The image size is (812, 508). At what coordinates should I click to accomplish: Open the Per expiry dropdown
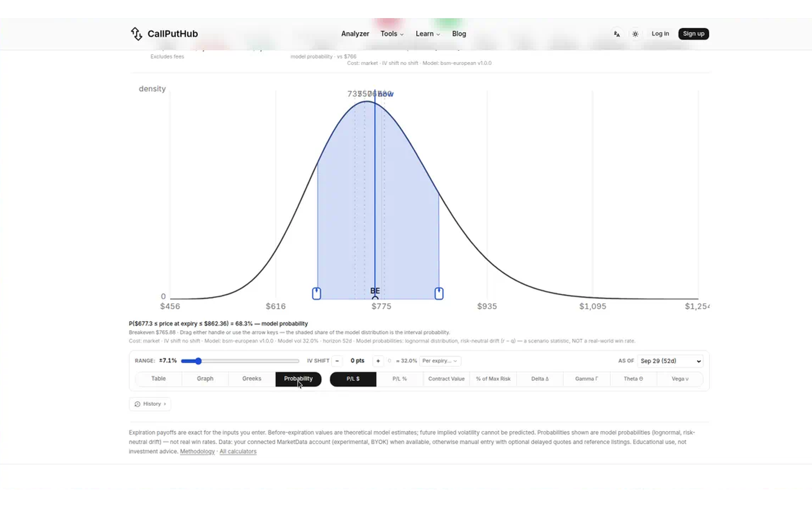point(440,361)
